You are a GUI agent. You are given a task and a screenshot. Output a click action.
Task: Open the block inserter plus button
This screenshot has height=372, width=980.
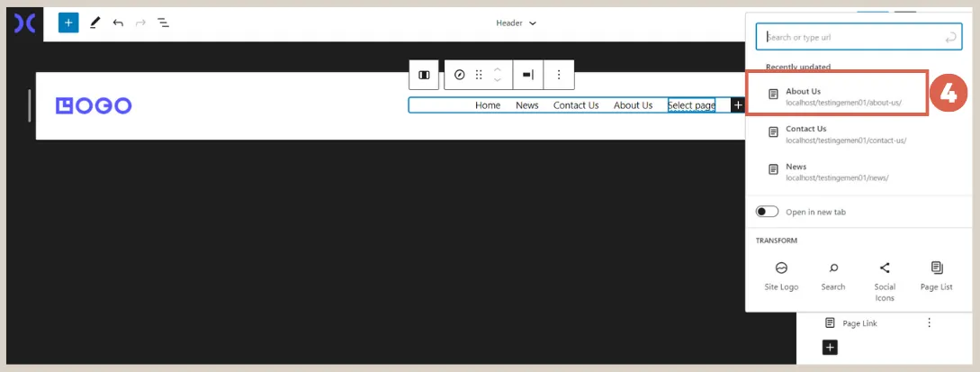pos(68,23)
